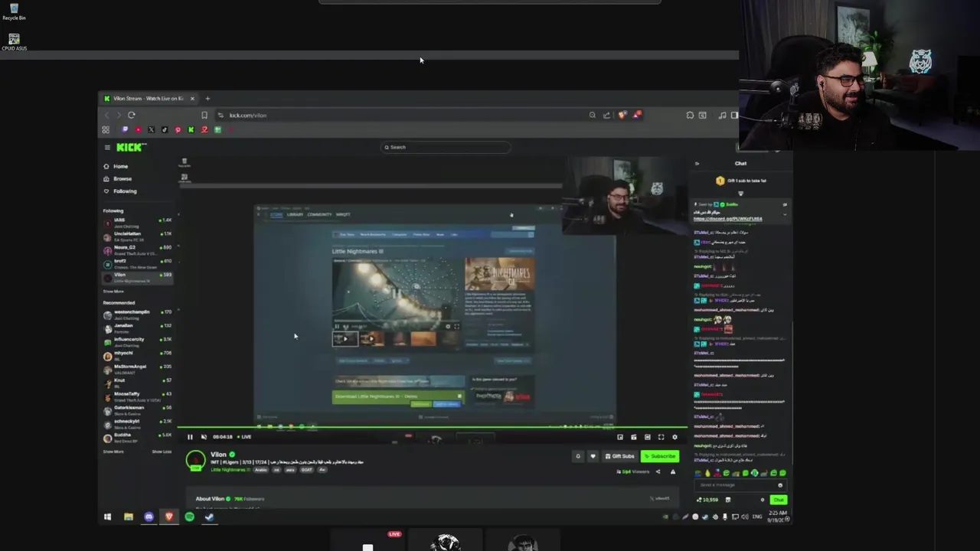Pause the live stream
This screenshot has height=551, width=980.
click(x=190, y=437)
